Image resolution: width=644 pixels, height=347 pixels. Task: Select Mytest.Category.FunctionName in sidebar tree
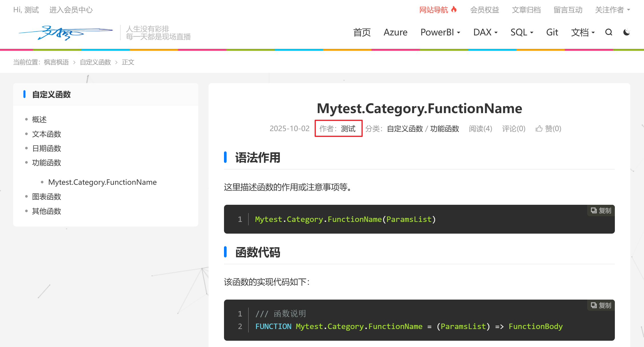coord(102,182)
